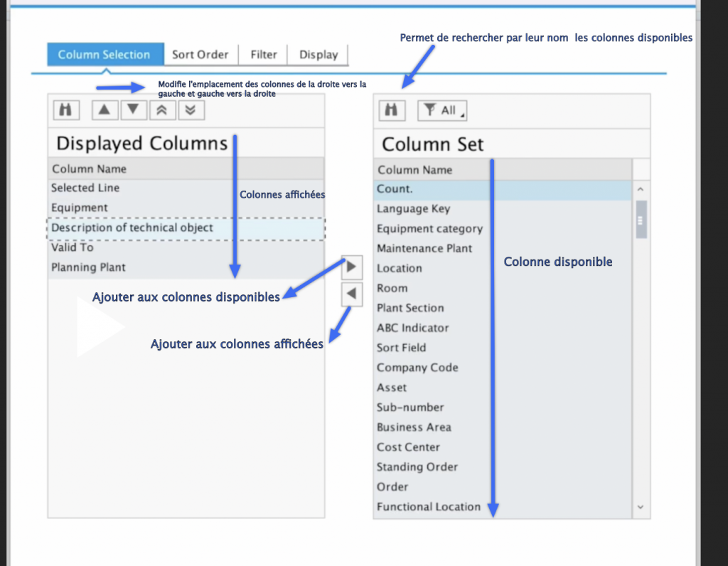Click the move down triangle icon
Viewport: 728px width, 566px height.
point(134,110)
